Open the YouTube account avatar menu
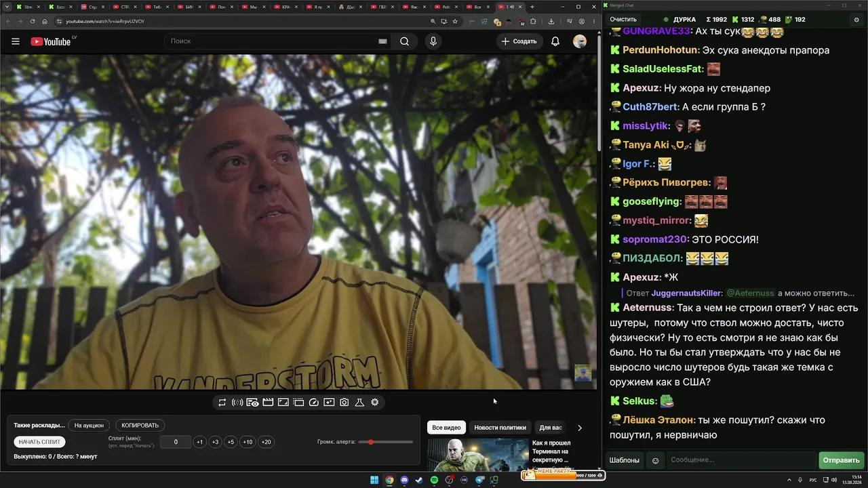Screen dimensions: 868x488 click(x=580, y=41)
